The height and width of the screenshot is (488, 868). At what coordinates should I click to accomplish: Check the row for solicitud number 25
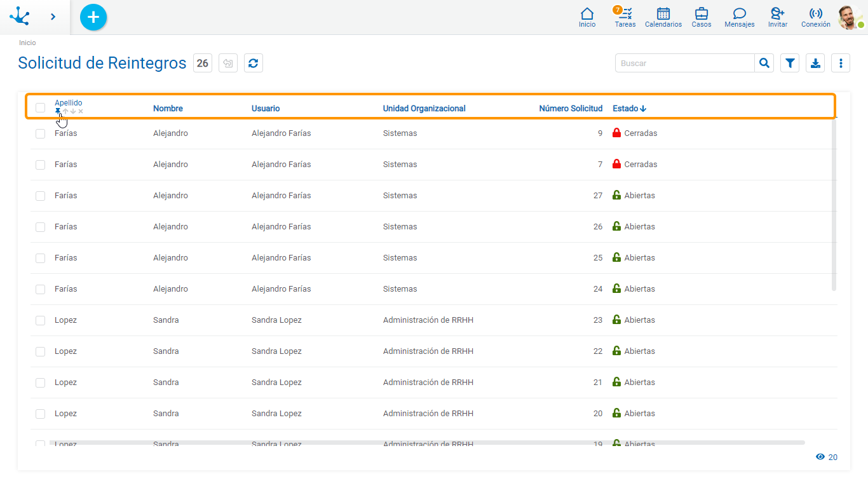tap(41, 258)
